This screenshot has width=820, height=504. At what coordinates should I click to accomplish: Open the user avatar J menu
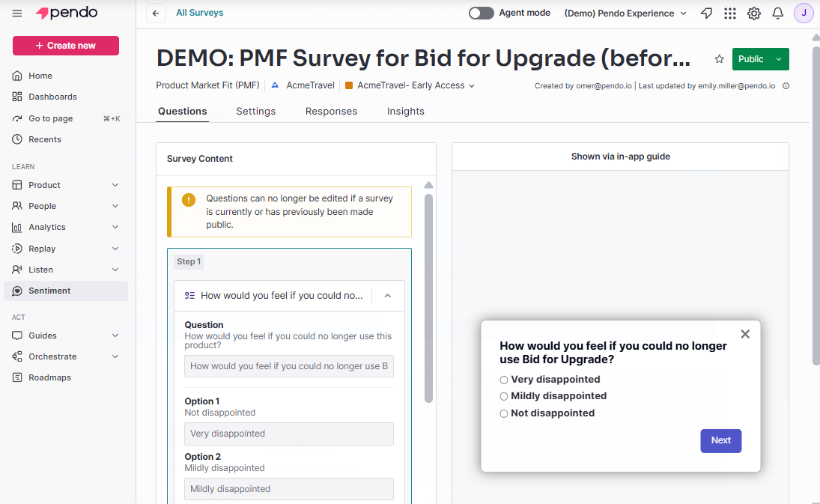click(x=804, y=13)
